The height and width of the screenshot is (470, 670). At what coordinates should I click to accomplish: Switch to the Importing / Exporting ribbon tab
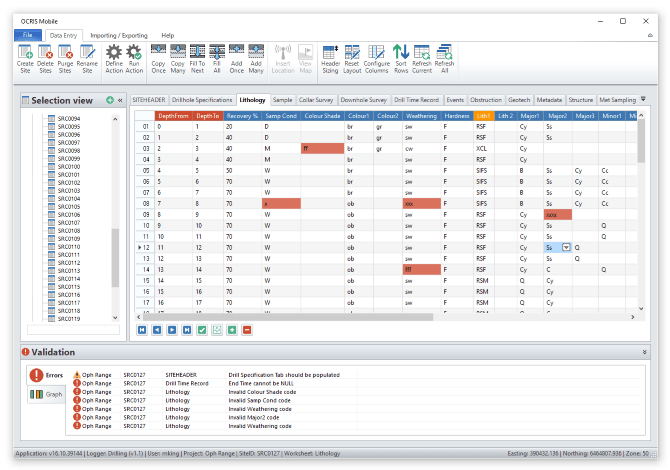[118, 35]
